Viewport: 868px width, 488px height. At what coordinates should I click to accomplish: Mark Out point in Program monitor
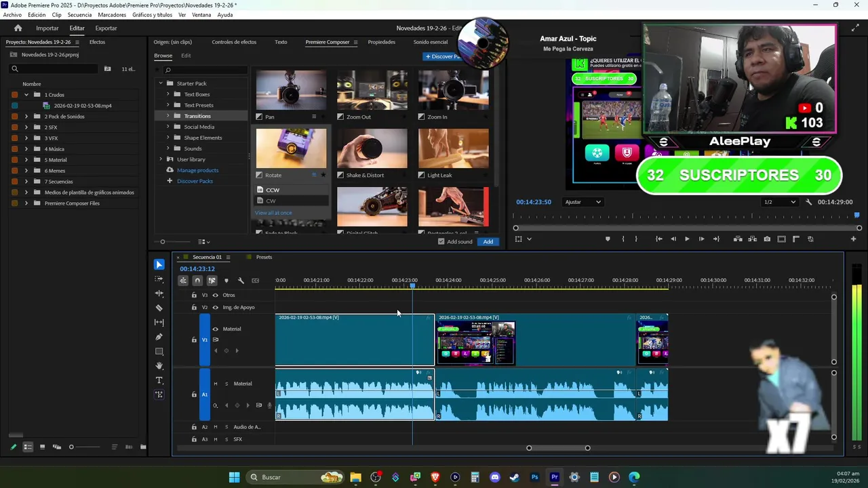(x=636, y=239)
